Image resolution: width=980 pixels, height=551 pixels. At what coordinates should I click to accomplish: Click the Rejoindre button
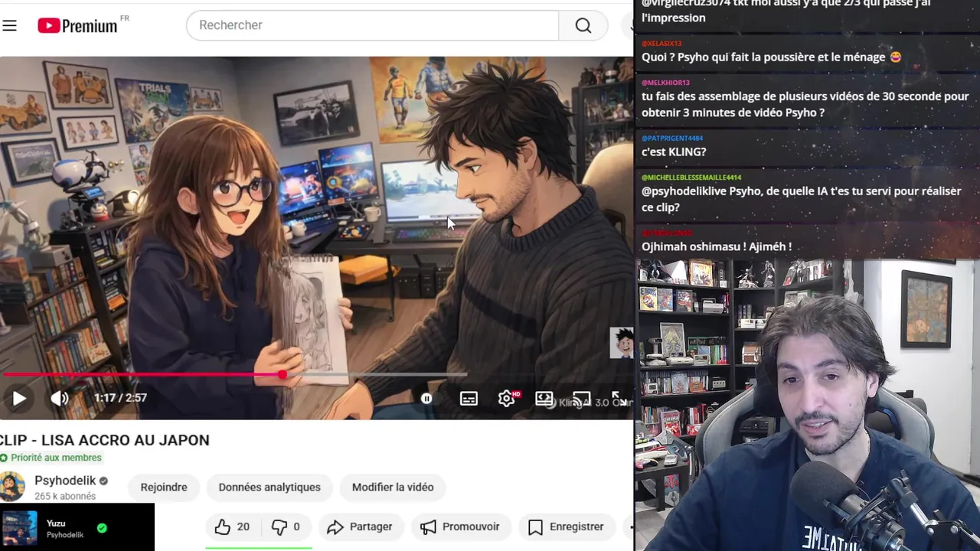pos(164,487)
